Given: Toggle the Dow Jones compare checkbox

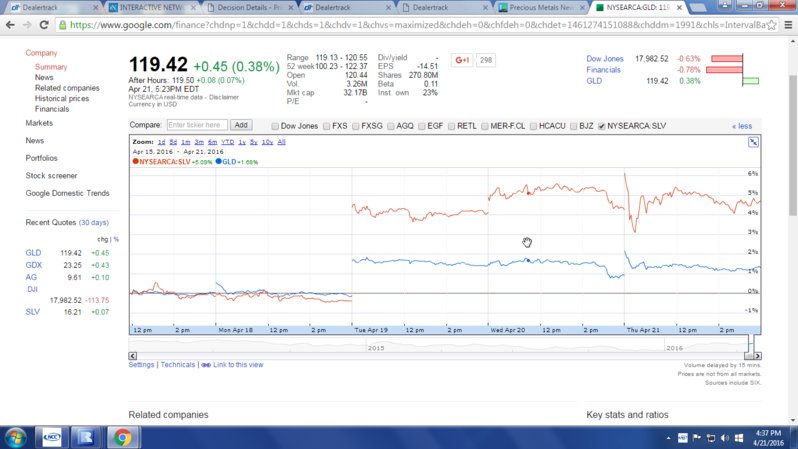Looking at the screenshot, I should click(275, 126).
